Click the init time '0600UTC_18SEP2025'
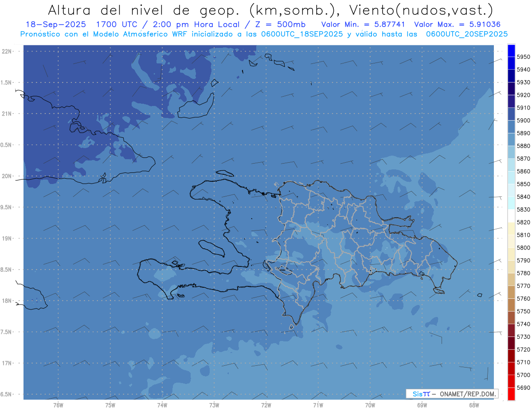 click(301, 34)
